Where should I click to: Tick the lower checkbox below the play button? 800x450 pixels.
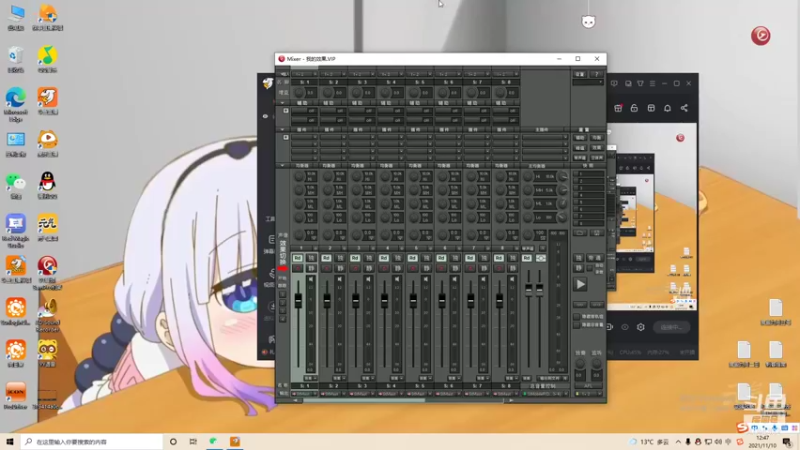tap(577, 325)
